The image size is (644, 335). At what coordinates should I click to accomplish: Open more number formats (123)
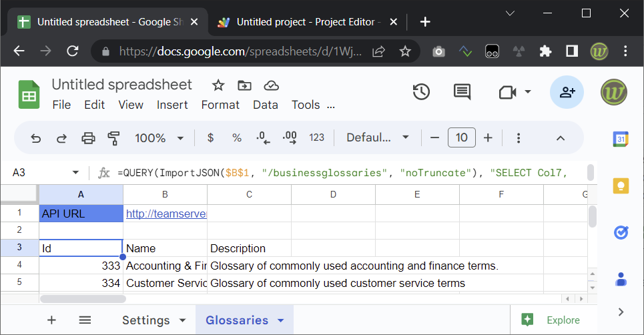click(x=316, y=137)
